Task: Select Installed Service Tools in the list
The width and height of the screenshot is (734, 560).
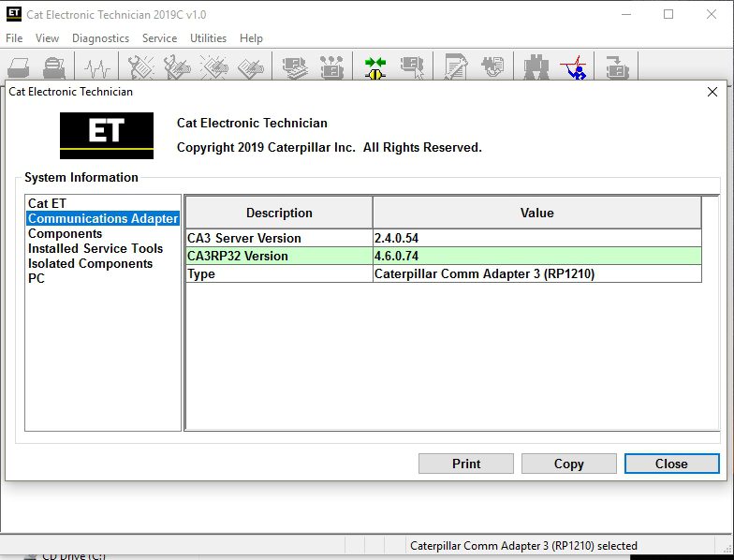Action: pyautogui.click(x=95, y=248)
